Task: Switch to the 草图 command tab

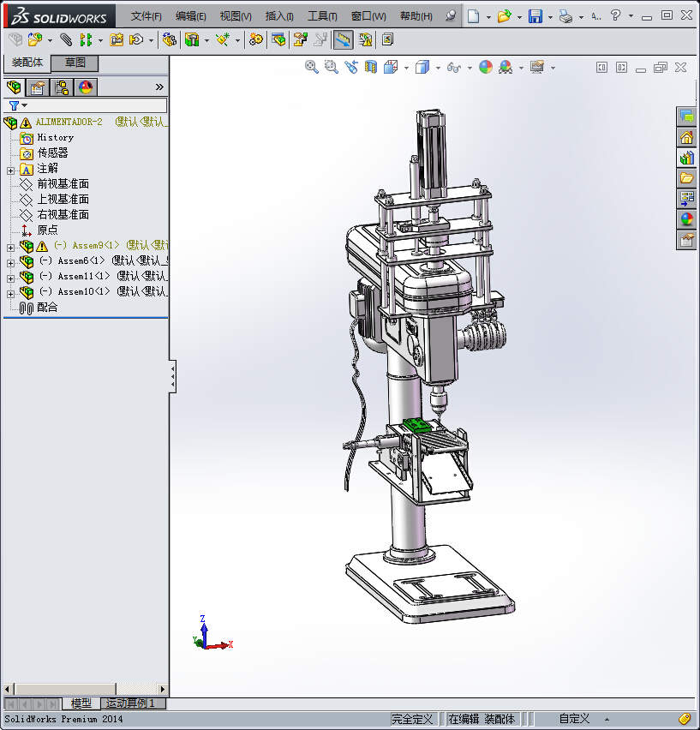Action: (75, 63)
